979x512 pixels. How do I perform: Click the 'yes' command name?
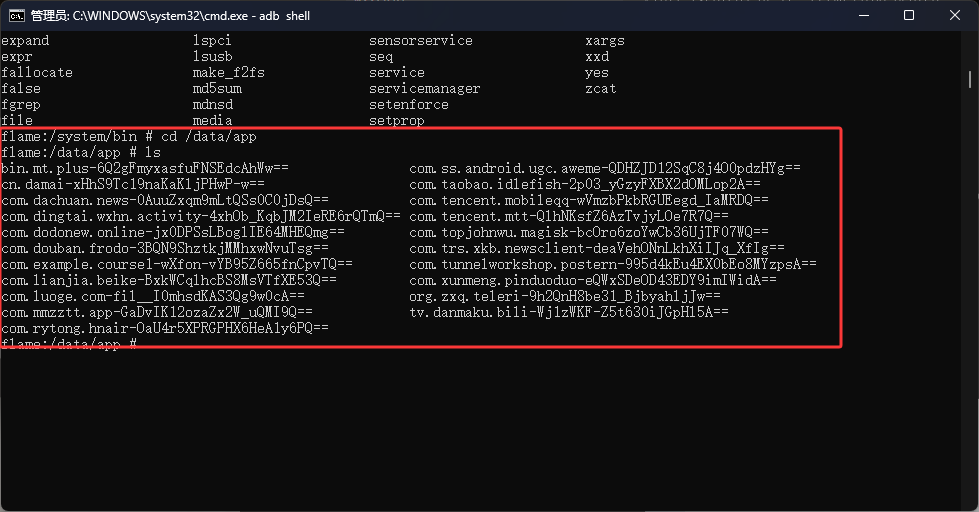(597, 73)
